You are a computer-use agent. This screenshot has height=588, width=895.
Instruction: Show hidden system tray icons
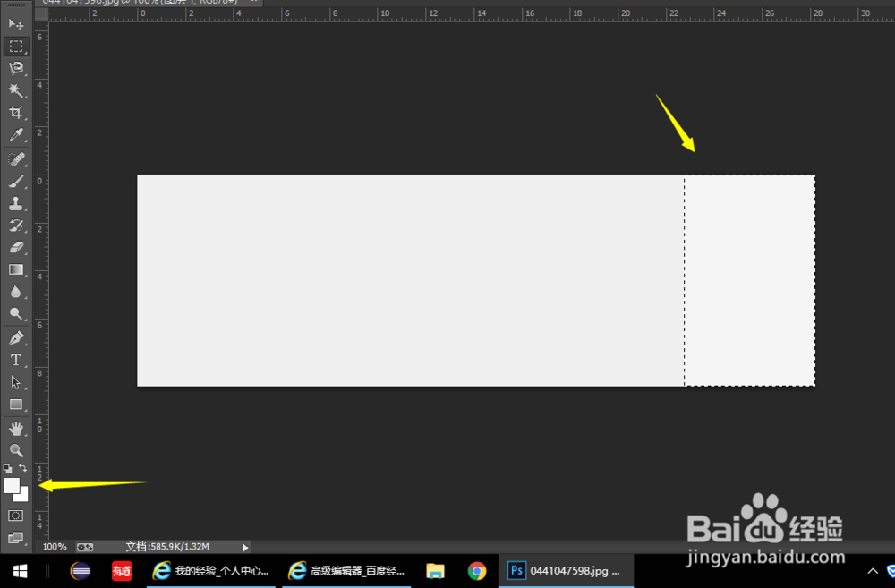[x=873, y=571]
